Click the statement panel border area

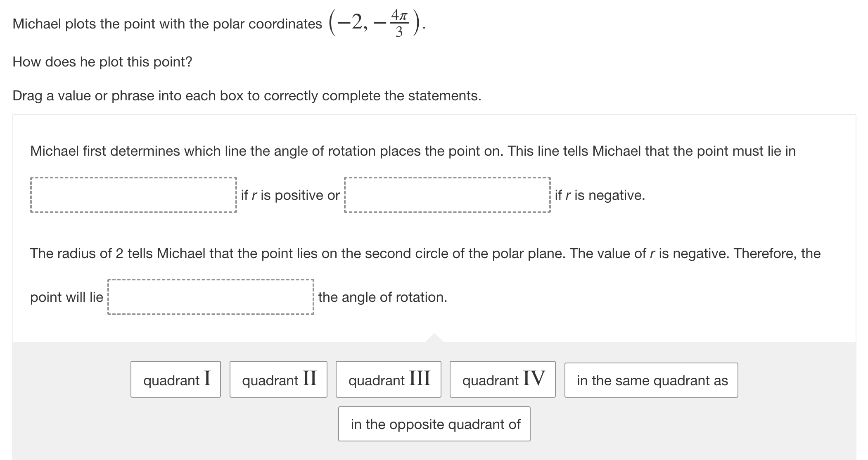click(x=13, y=227)
